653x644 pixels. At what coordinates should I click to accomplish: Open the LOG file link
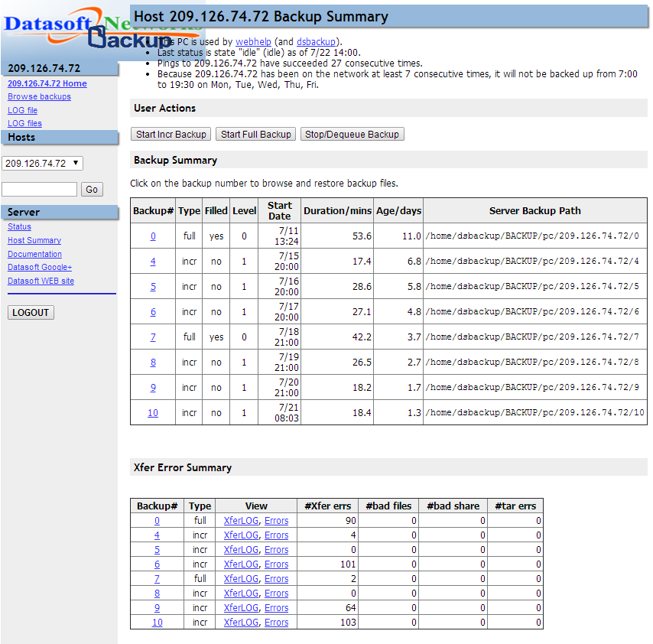click(22, 110)
